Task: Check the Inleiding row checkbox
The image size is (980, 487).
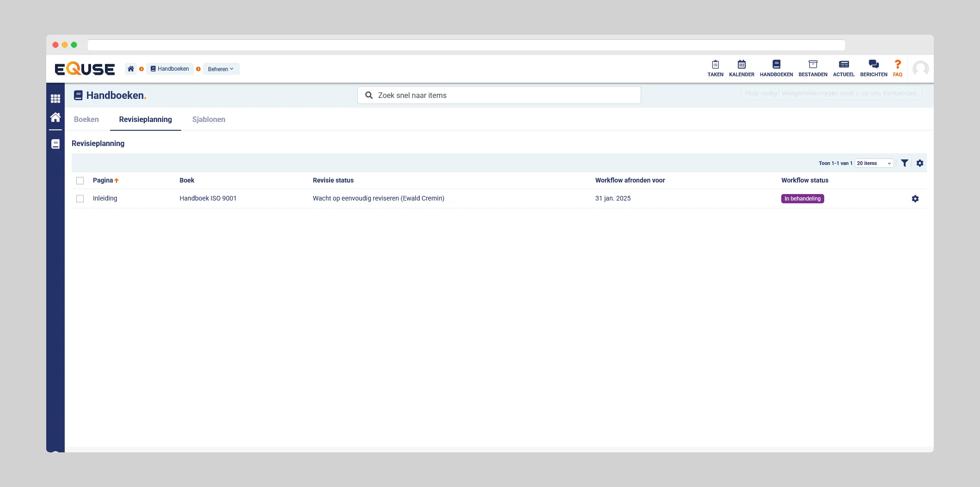Action: 80,199
